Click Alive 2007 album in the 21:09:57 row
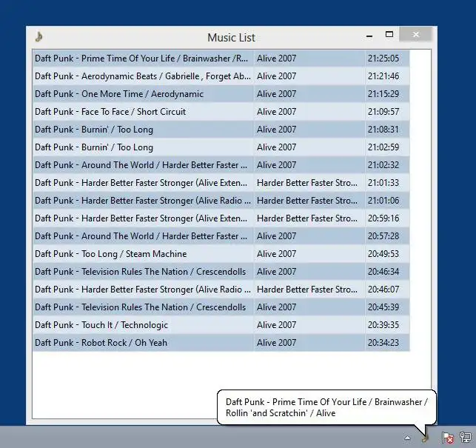The width and height of the screenshot is (476, 448). [276, 112]
